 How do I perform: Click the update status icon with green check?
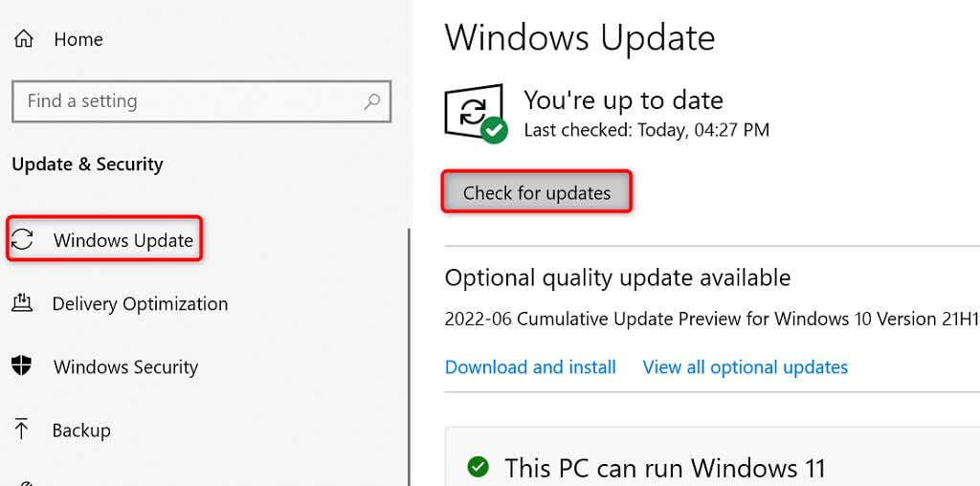click(x=476, y=113)
